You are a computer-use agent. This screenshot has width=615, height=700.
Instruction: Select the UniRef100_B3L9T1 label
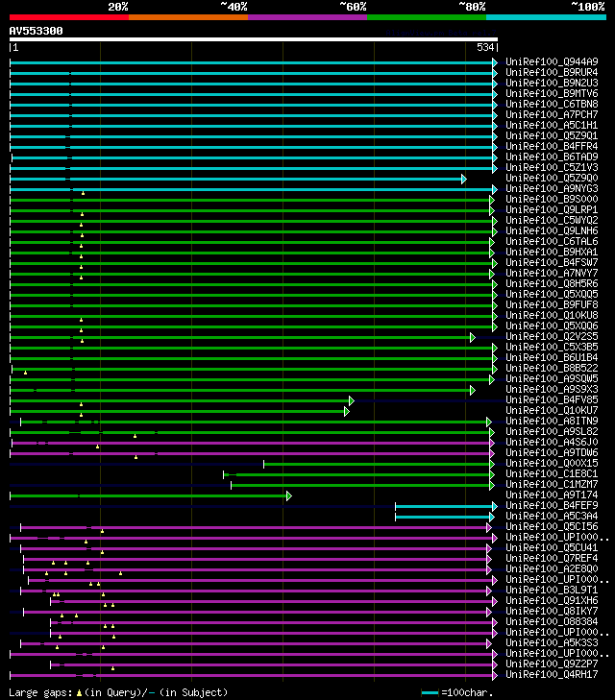point(552,591)
